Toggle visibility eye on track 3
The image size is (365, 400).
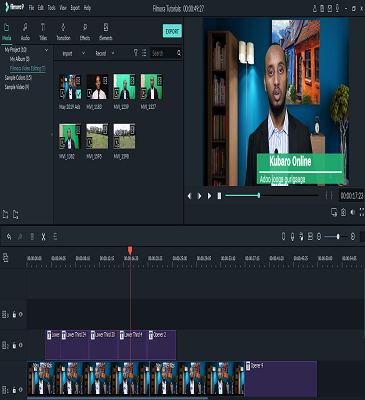pos(21,314)
